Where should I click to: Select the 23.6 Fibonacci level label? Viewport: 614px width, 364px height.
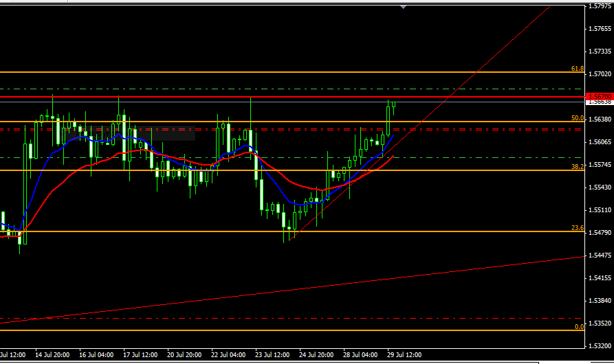577,228
